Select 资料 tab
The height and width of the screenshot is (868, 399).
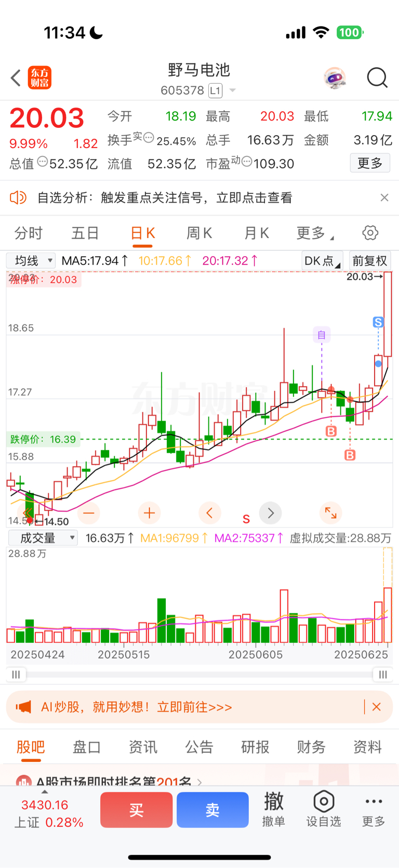point(367,747)
